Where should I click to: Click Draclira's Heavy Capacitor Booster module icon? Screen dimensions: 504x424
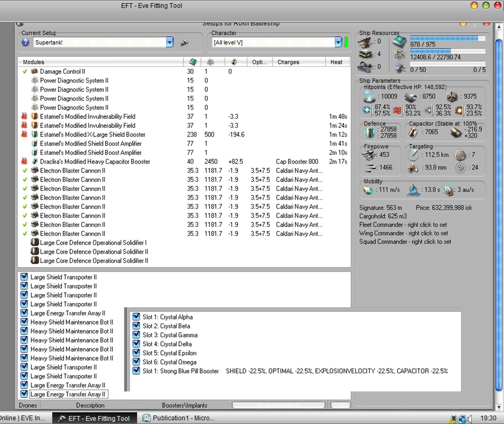point(34,161)
